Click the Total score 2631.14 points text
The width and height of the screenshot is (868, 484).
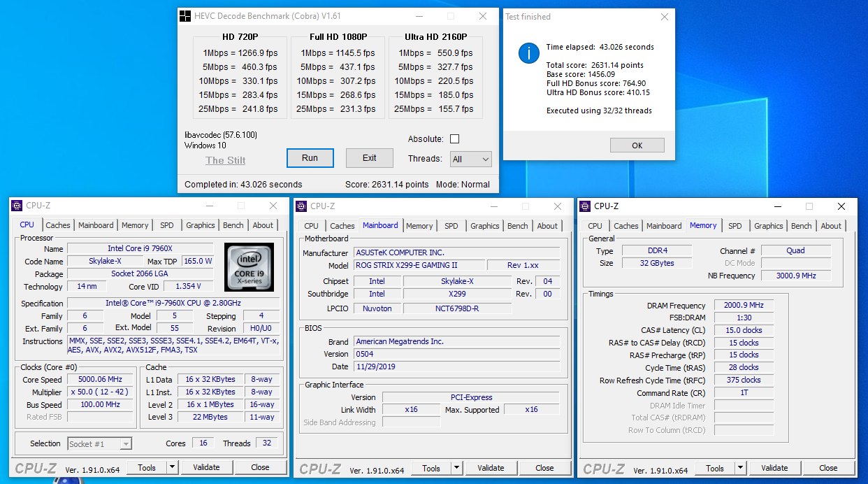pyautogui.click(x=595, y=65)
